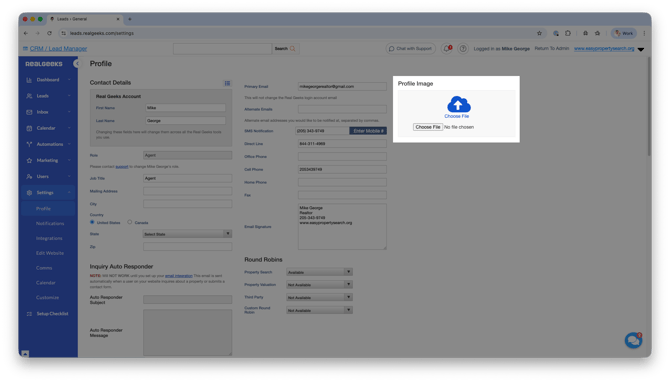
Task: Open the notifications bell icon
Action: (x=447, y=49)
